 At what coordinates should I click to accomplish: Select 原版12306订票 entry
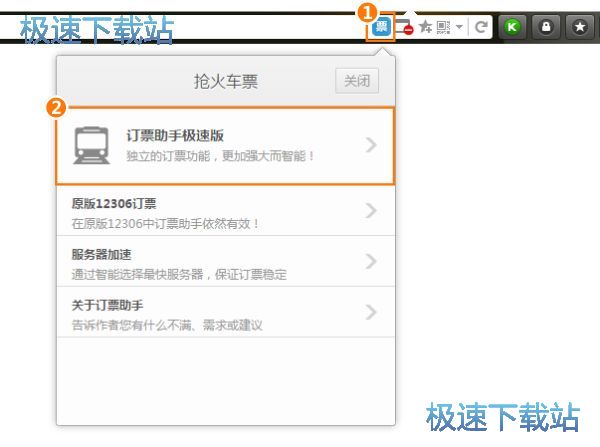(225, 210)
